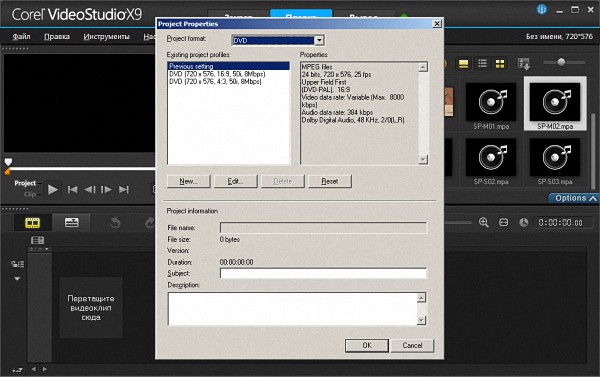Image resolution: width=600 pixels, height=377 pixels.
Task: Click the Reset button
Action: [329, 181]
